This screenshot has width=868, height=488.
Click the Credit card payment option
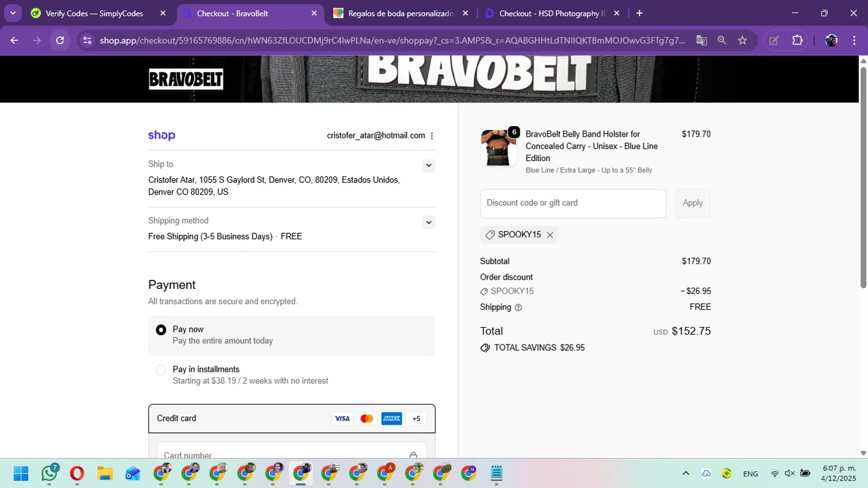point(292,419)
